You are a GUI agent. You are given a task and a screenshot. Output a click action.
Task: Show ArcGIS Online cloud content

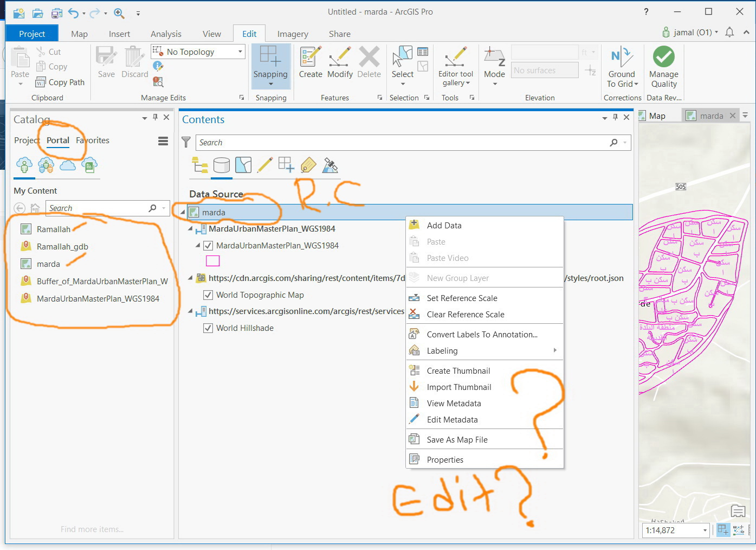pyautogui.click(x=68, y=165)
